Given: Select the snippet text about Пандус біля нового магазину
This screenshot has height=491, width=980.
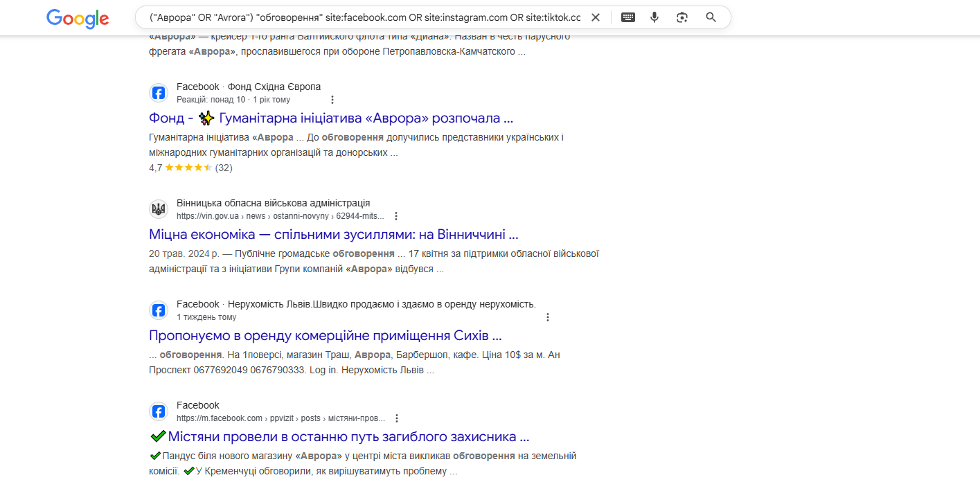Looking at the screenshot, I should pos(363,464).
